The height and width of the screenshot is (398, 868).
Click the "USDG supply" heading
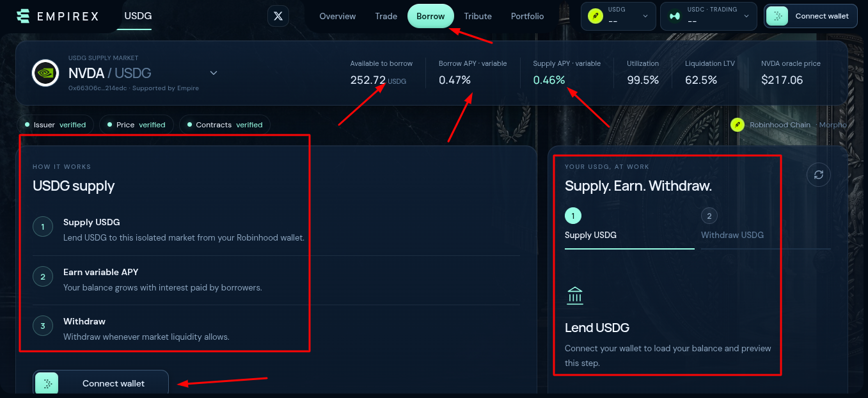point(74,186)
